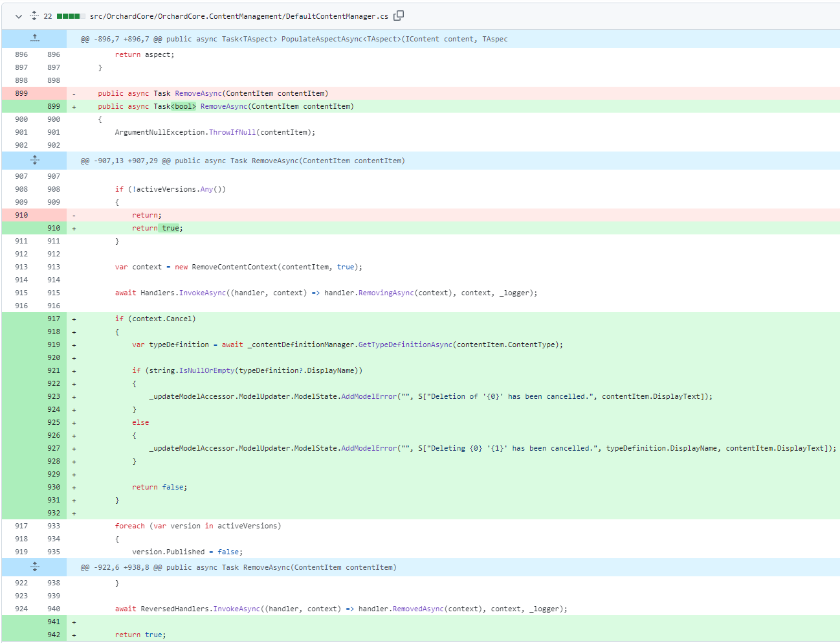This screenshot has height=643, width=840.
Task: Copy the DefaultContentManager.cs file path
Action: click(399, 16)
